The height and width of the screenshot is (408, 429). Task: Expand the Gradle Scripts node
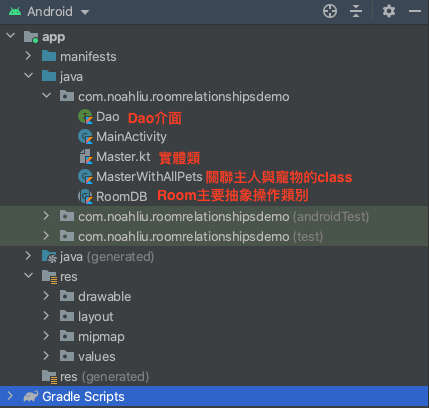tap(10, 396)
